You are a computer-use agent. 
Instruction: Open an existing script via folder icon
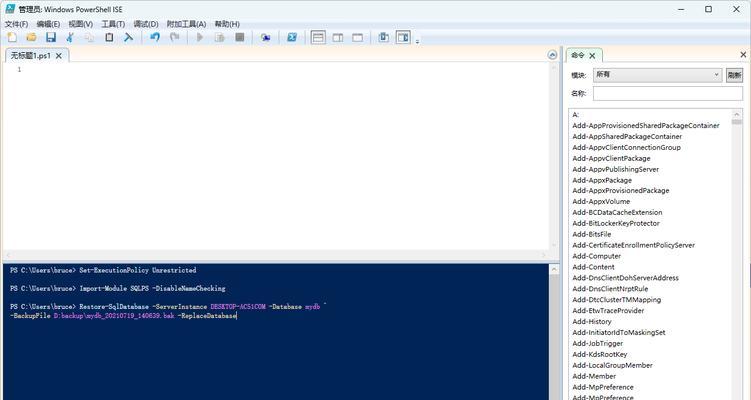pos(32,37)
